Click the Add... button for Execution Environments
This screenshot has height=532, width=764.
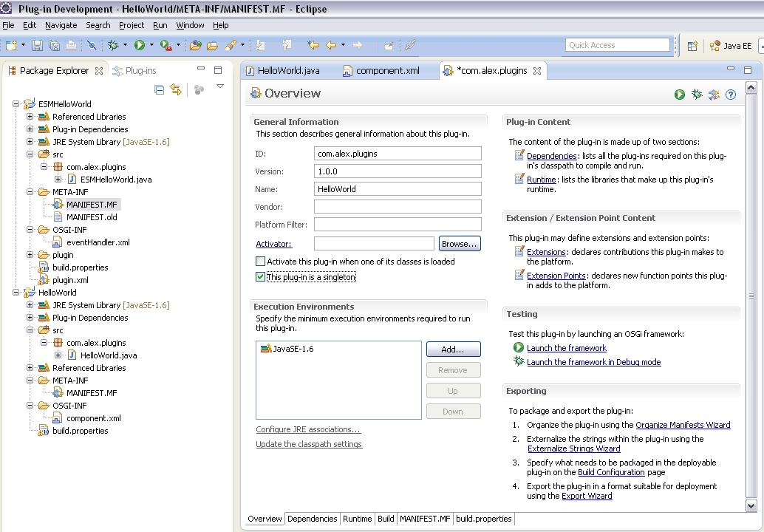pyautogui.click(x=453, y=349)
